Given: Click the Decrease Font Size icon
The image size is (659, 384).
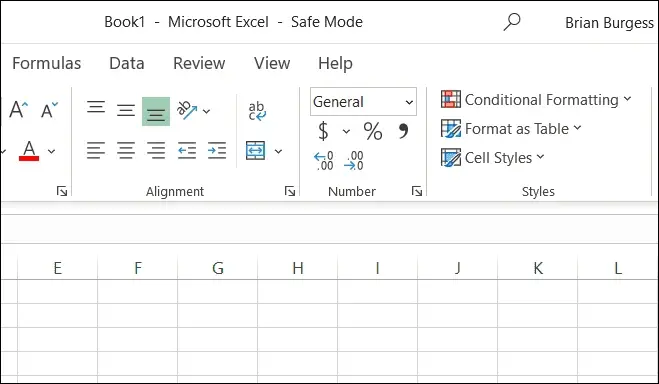Looking at the screenshot, I should [x=50, y=110].
